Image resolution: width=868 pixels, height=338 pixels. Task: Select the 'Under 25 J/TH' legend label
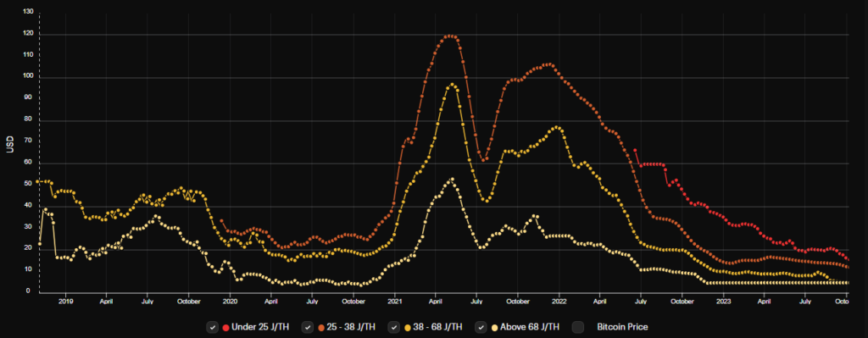(x=261, y=328)
